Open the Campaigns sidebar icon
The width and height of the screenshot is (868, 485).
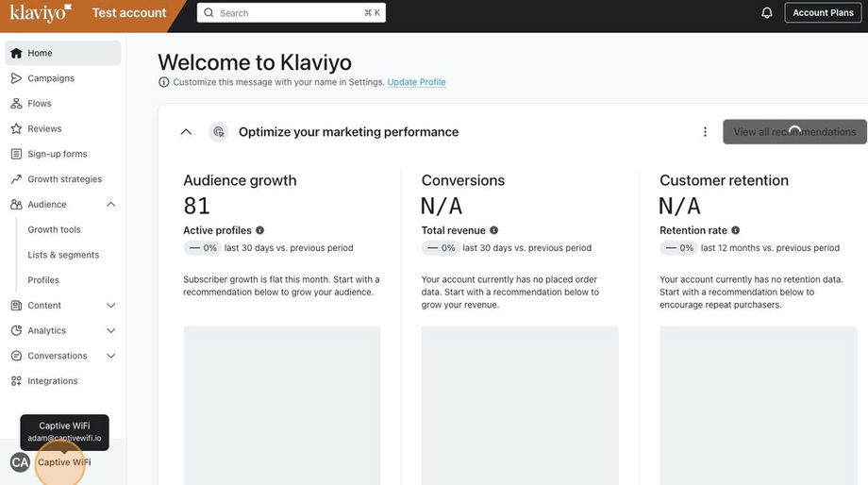(16, 78)
